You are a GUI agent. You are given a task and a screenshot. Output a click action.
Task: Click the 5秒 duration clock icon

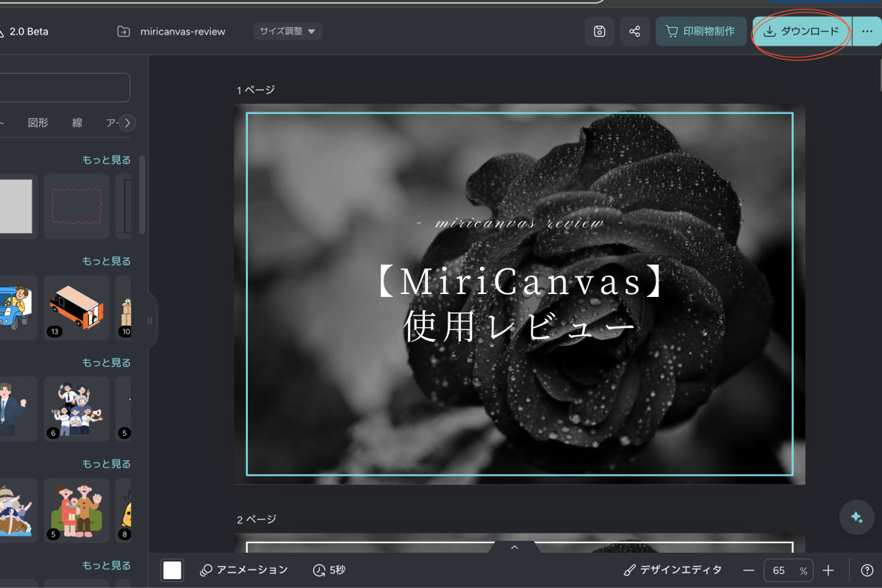point(318,570)
